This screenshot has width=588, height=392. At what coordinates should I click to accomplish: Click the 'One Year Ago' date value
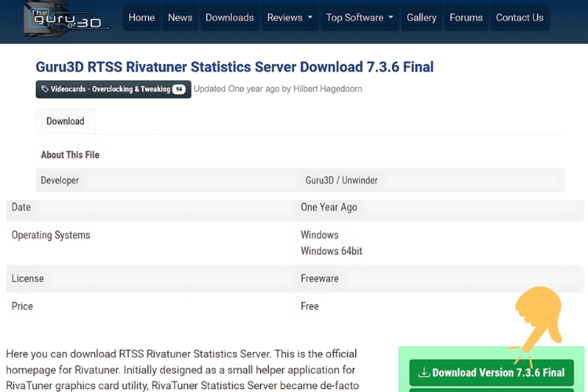(x=328, y=207)
